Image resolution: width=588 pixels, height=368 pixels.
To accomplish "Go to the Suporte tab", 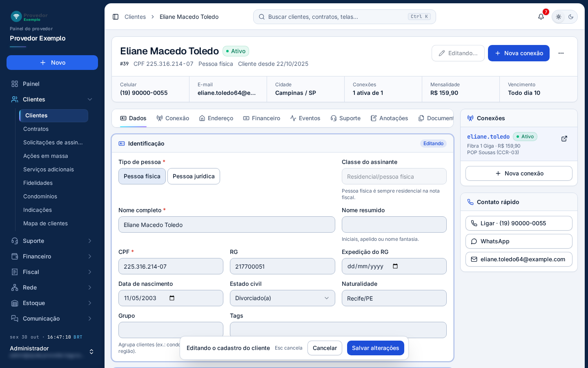I will [345, 118].
